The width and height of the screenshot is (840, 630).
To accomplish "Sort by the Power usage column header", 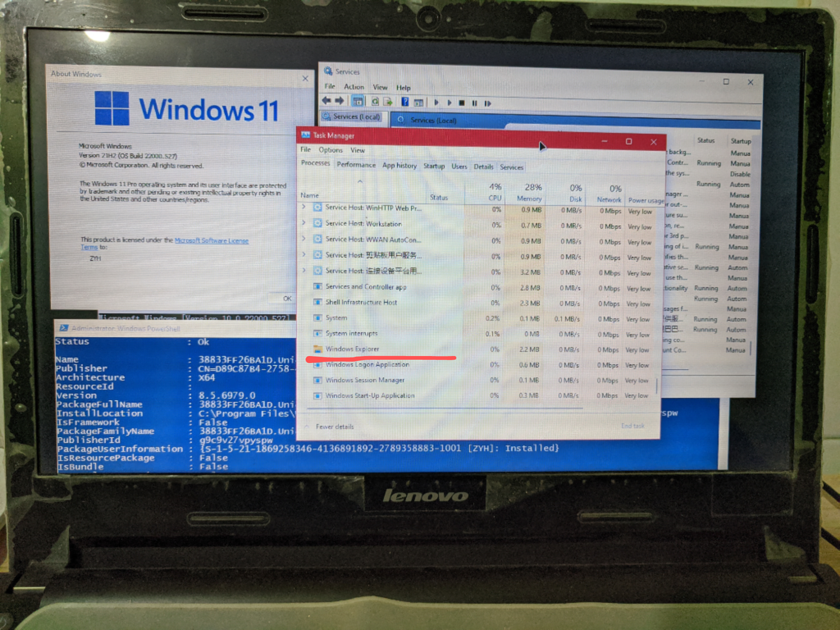I will point(646,200).
